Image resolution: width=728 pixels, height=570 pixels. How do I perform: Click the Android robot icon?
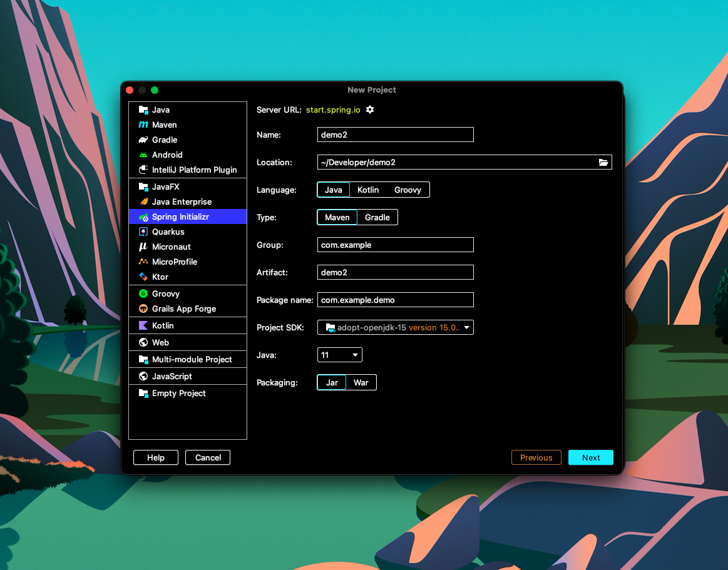tap(143, 155)
